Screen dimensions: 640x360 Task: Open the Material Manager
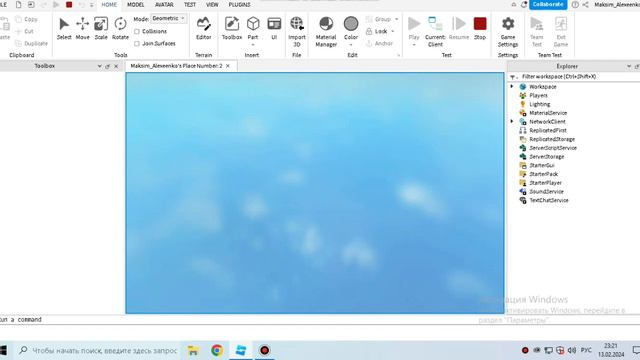click(x=326, y=32)
